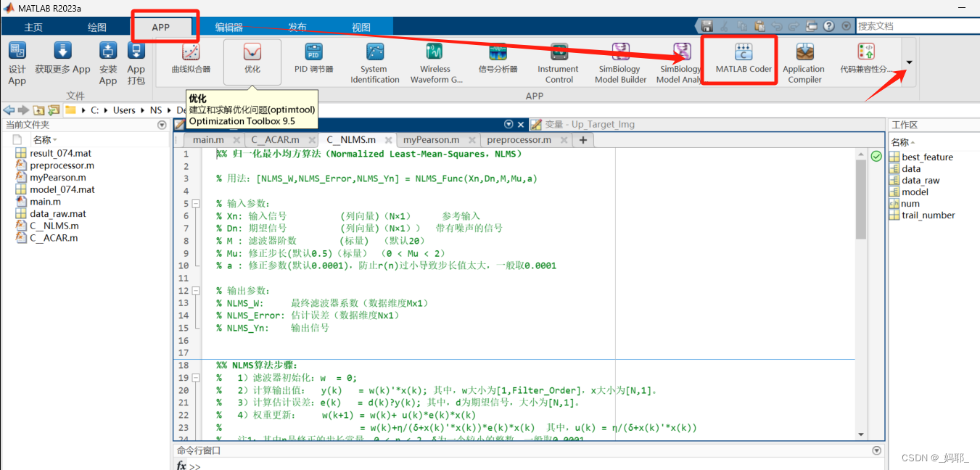
Task: Click the NS segment in address path
Action: pos(156,110)
